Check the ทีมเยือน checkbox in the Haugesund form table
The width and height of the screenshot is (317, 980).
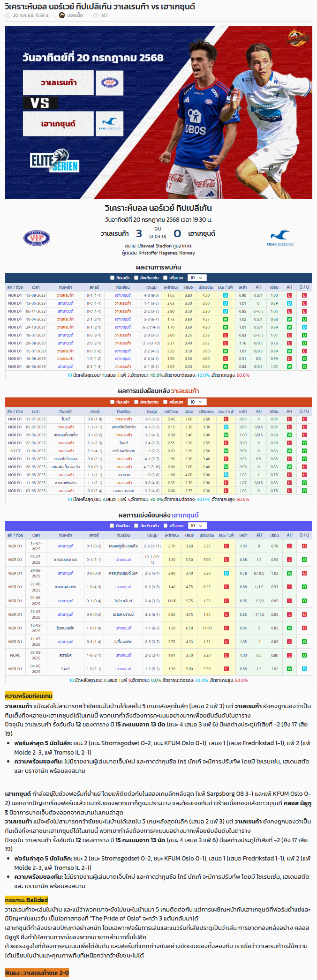point(112,526)
